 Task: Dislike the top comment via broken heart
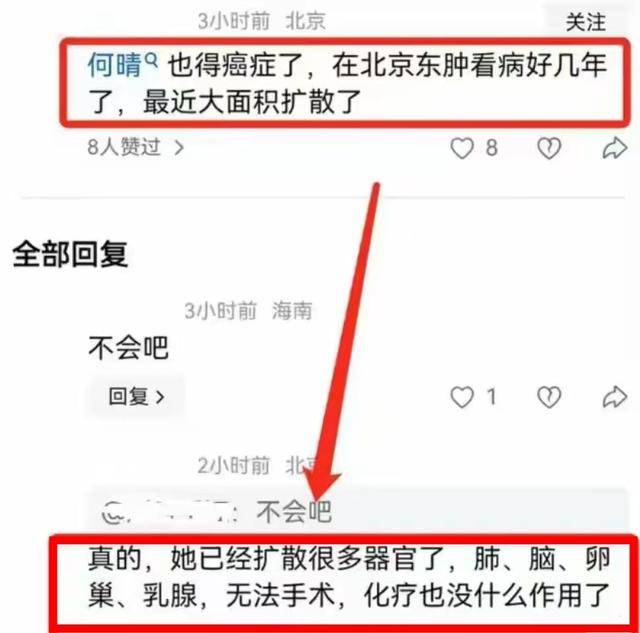click(x=549, y=148)
